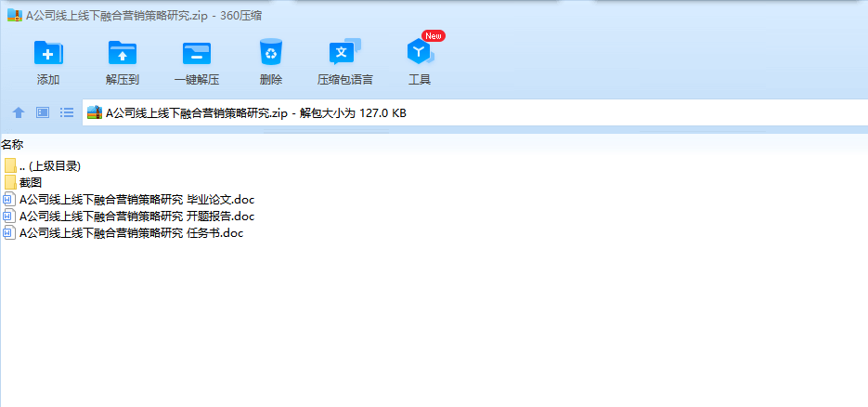This screenshot has height=407, width=868.
Task: Click the Word icon of 开题报告.doc
Action: coord(10,216)
